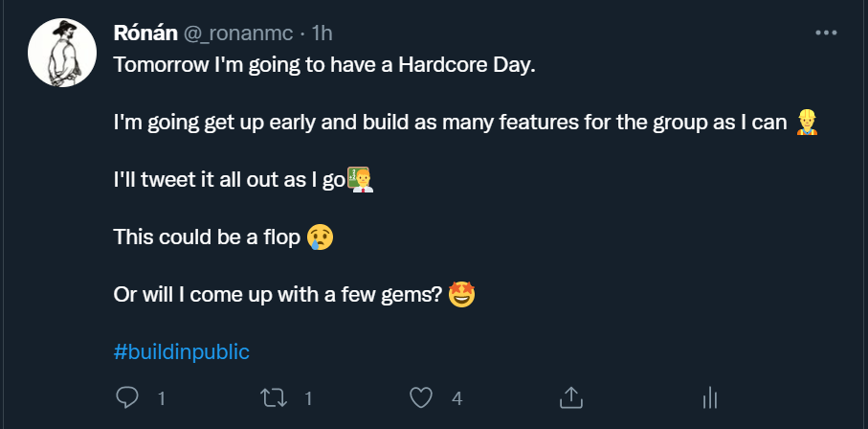View tweet analytics bar chart icon
The width and height of the screenshot is (868, 429).
(x=710, y=396)
